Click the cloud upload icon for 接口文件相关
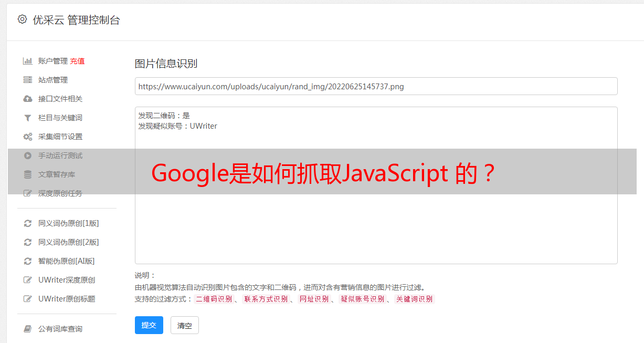 pyautogui.click(x=28, y=99)
